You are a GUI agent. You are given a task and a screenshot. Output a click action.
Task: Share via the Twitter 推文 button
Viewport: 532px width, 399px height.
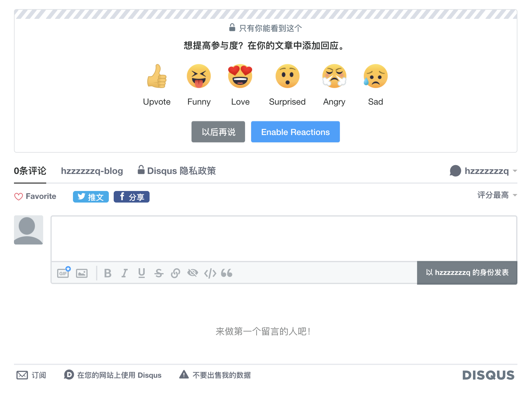(91, 197)
